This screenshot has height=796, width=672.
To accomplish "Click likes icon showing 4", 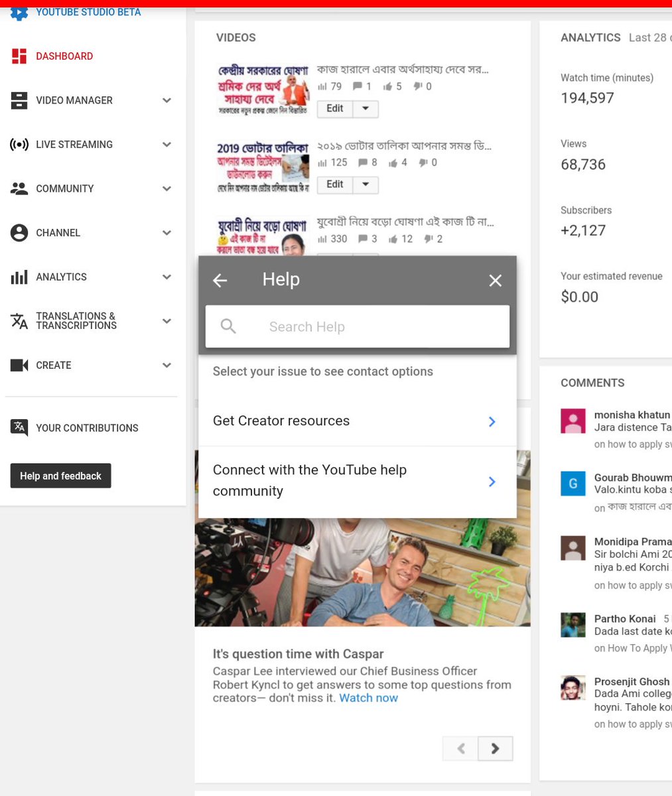I will 393,163.
